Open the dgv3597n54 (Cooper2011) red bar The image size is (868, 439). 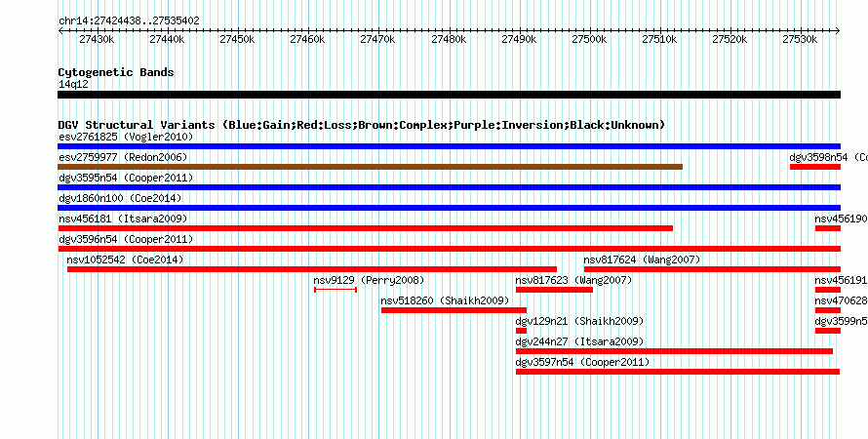(x=678, y=372)
